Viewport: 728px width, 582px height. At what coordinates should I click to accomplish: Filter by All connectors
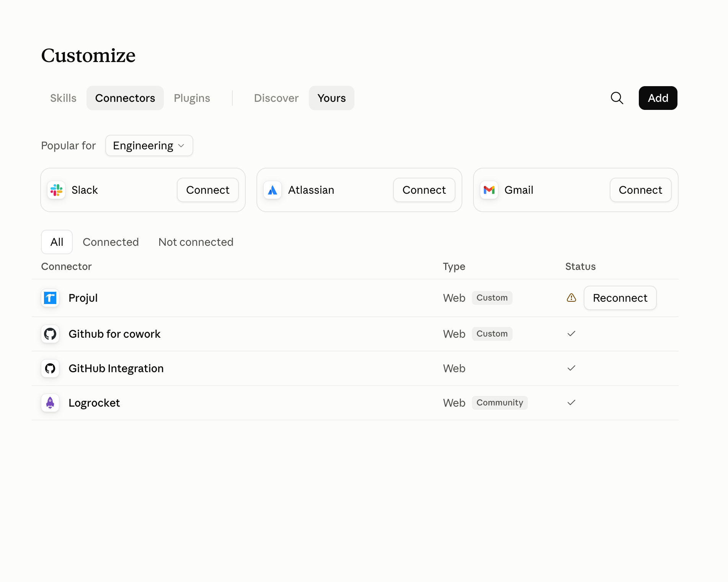point(57,242)
